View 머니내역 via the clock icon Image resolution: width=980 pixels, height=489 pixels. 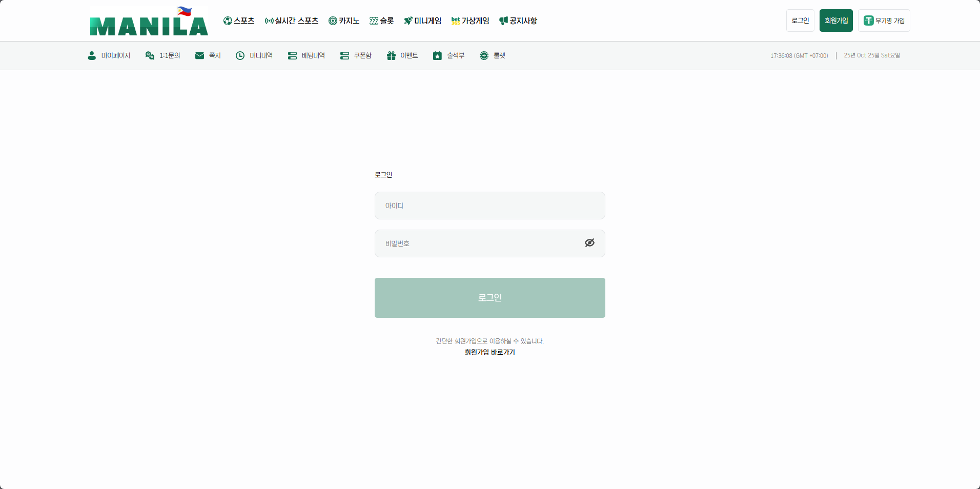(x=240, y=55)
